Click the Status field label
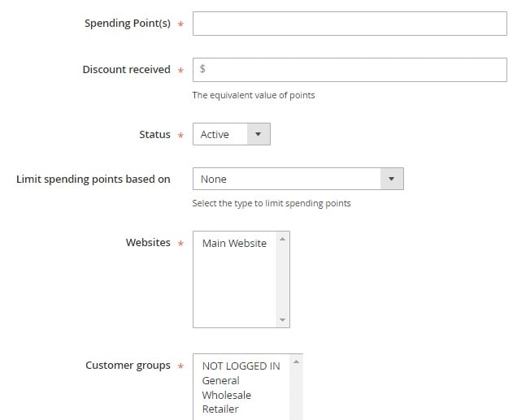Viewport: 513px width, 420px height. point(154,135)
